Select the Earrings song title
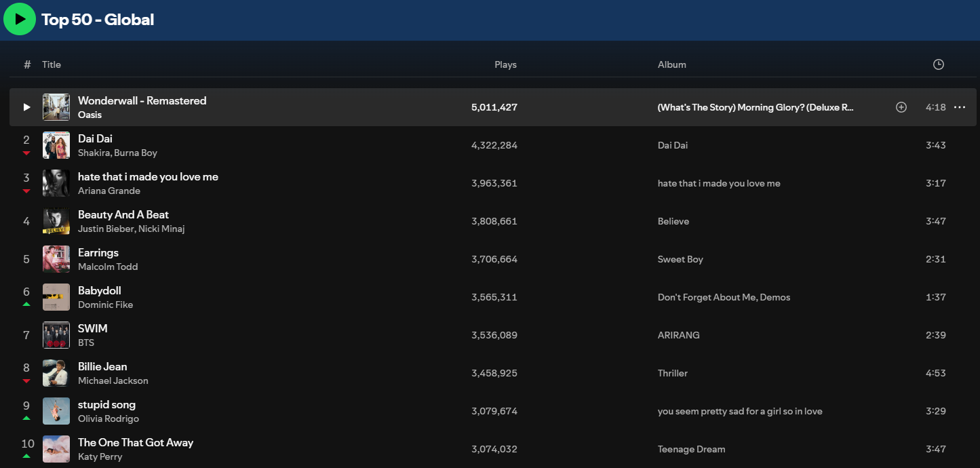The height and width of the screenshot is (468, 980). pyautogui.click(x=98, y=252)
